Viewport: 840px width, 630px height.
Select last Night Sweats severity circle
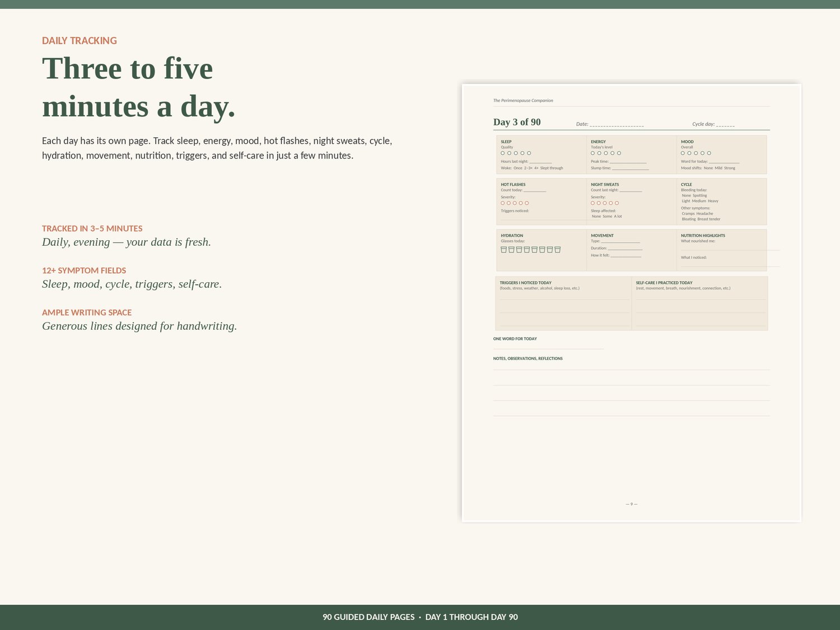point(617,203)
